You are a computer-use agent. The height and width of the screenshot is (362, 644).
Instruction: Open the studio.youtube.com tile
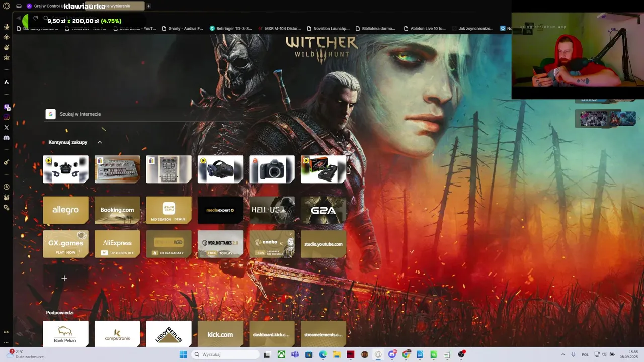pyautogui.click(x=324, y=244)
